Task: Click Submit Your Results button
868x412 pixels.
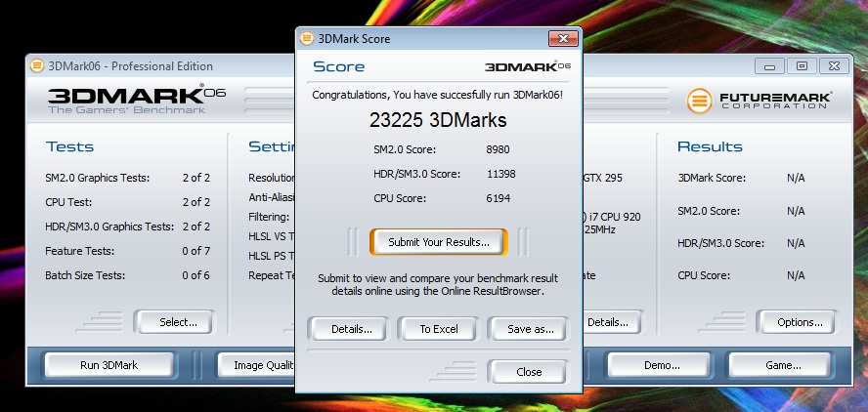Action: [x=439, y=242]
